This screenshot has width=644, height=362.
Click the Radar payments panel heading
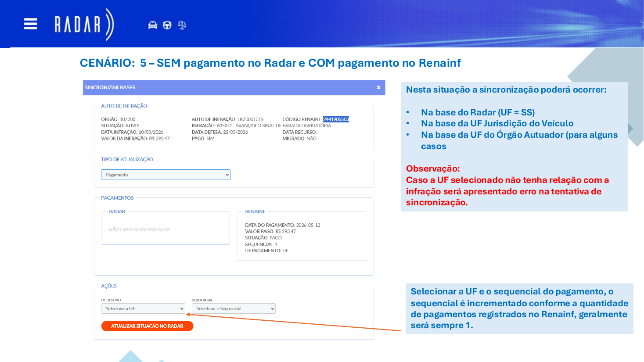pyautogui.click(x=117, y=211)
